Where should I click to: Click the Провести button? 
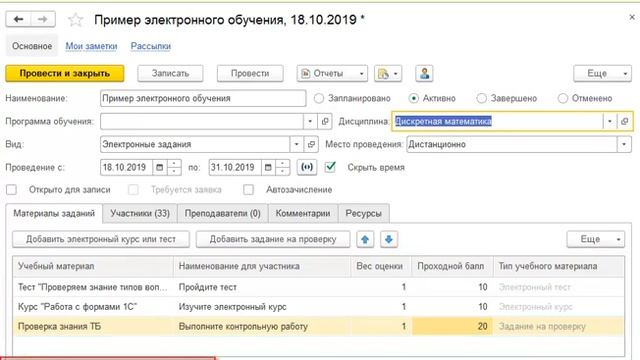pos(250,73)
